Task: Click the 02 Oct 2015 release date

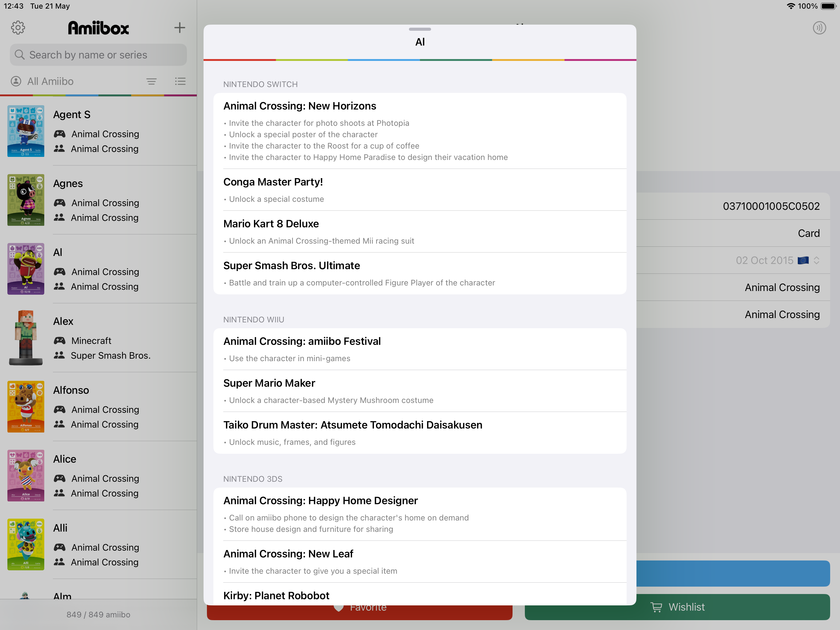Action: click(764, 260)
